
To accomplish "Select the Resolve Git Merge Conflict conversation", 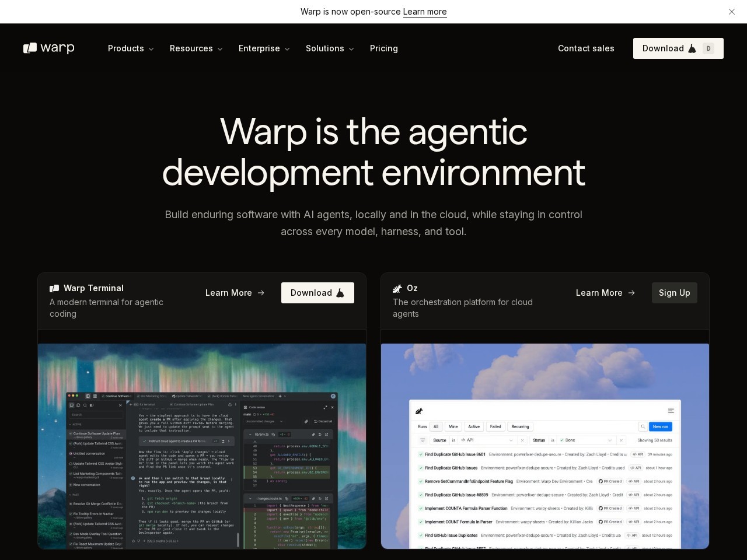I will point(96,505).
